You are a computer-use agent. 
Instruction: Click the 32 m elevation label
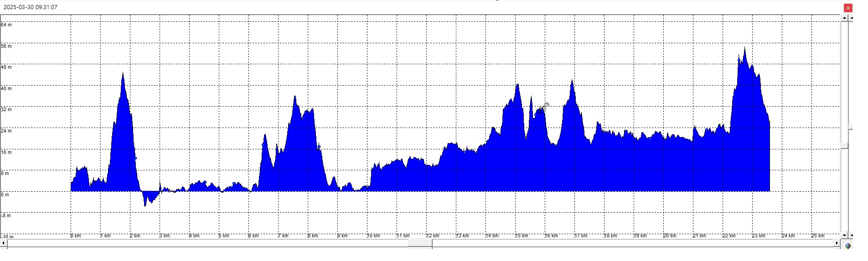click(x=6, y=109)
